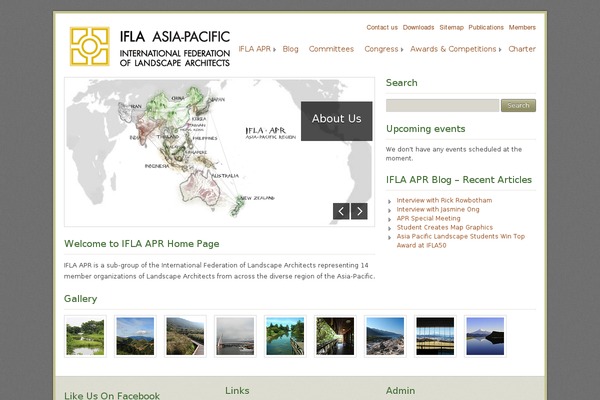
Task: Open fifth gallery thumbnail with river reflection
Action: [x=285, y=336]
